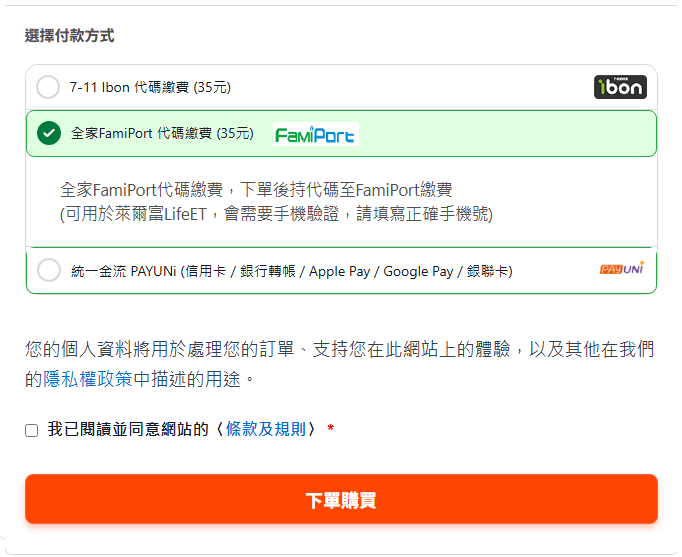Choose the 7-11 Ibon 代碼繳費 label

(150, 87)
